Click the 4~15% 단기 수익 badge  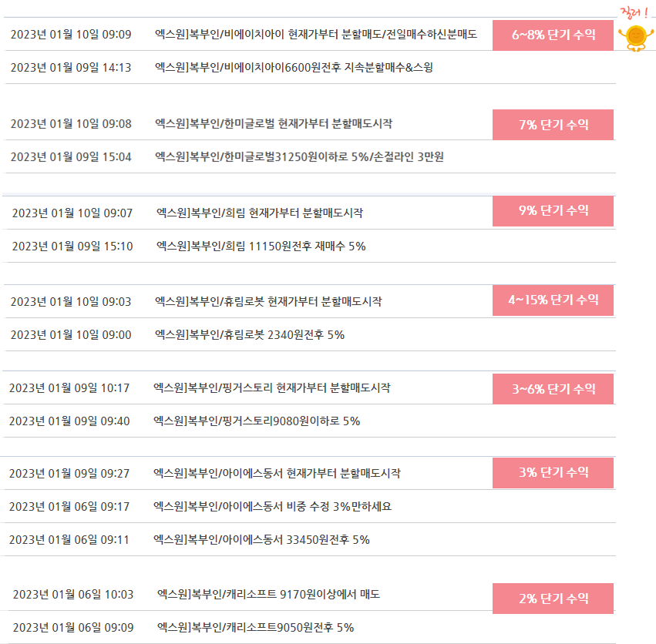click(x=553, y=300)
